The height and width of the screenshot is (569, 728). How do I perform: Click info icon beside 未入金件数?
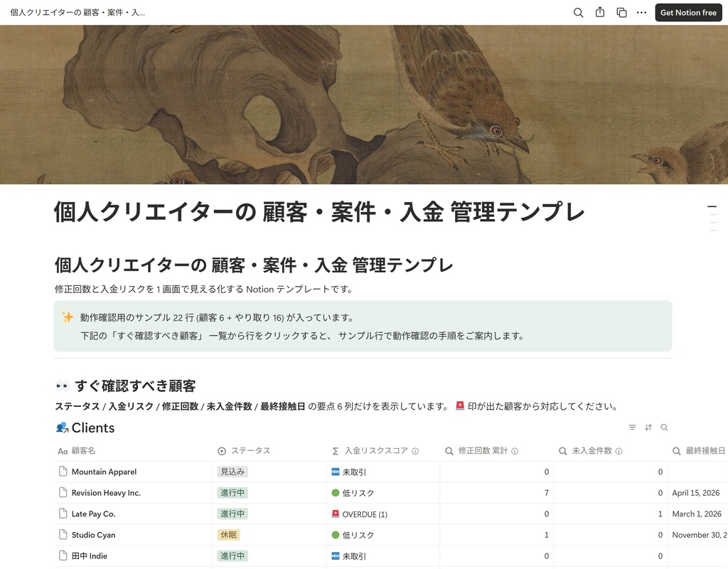[619, 451]
